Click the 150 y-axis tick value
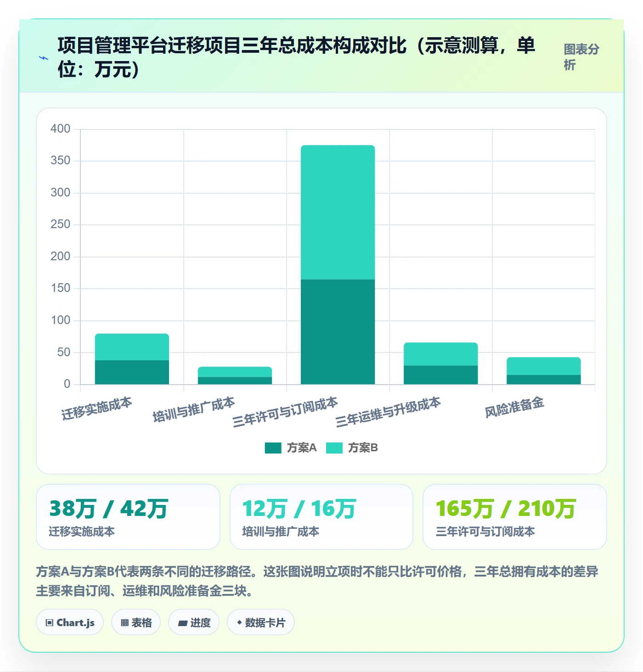The height and width of the screenshot is (672, 643). tap(60, 288)
